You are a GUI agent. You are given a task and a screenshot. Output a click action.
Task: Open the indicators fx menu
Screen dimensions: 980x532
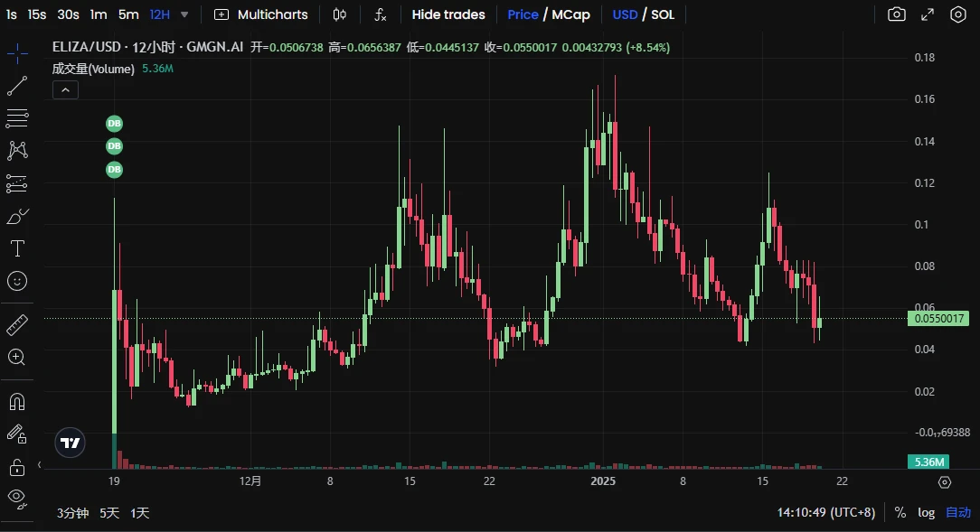pyautogui.click(x=380, y=14)
